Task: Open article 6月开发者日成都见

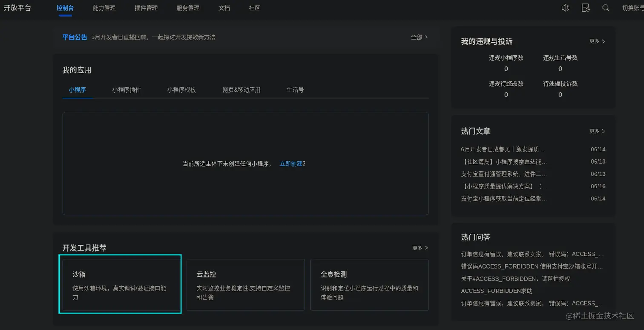Action: click(x=503, y=149)
